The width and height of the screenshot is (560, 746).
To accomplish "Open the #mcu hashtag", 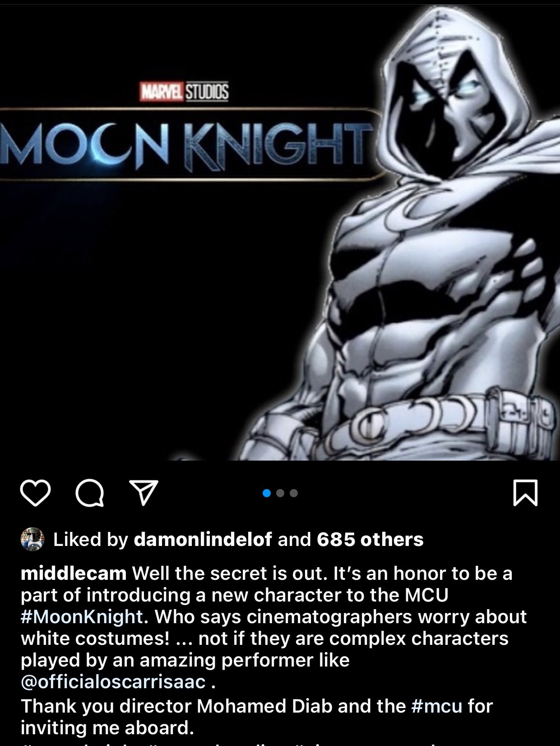I will (x=437, y=706).
